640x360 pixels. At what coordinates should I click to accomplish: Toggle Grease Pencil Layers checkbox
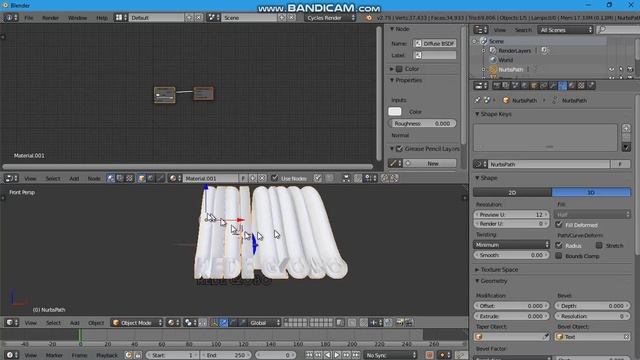399,149
